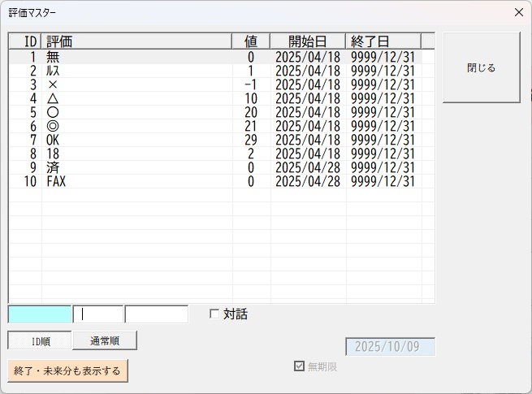Screen dimensions: 532x394
Task: Click the light blue ID input field
Action: [x=40, y=314]
